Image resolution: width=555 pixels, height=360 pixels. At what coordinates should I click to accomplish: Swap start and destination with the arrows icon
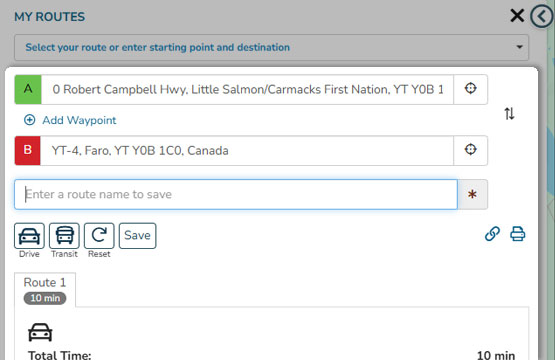click(x=509, y=114)
